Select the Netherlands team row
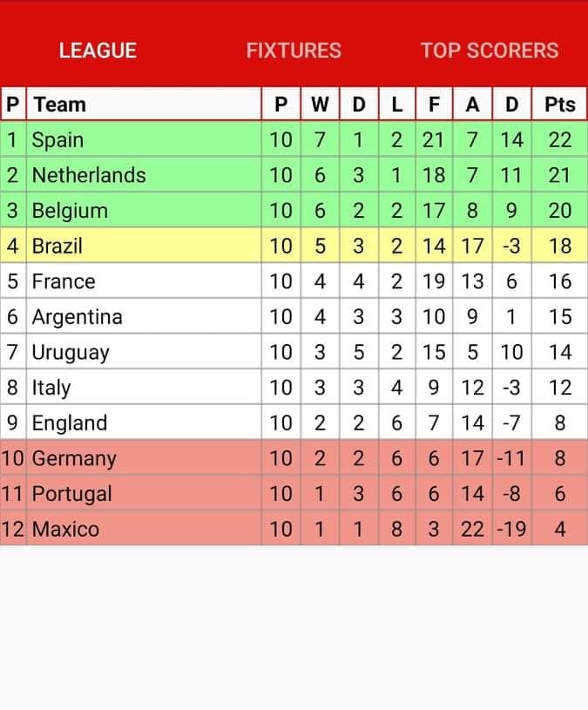The height and width of the screenshot is (710, 588). (294, 175)
